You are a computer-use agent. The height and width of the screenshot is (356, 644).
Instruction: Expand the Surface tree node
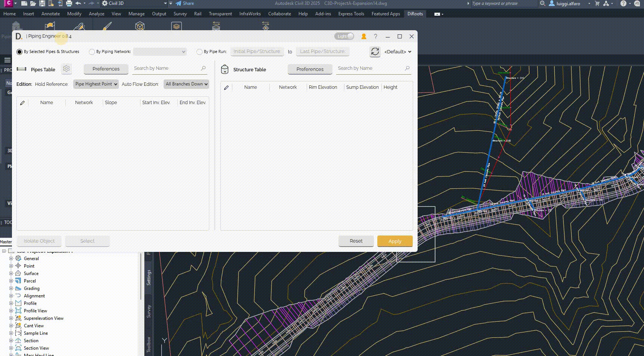pos(11,274)
